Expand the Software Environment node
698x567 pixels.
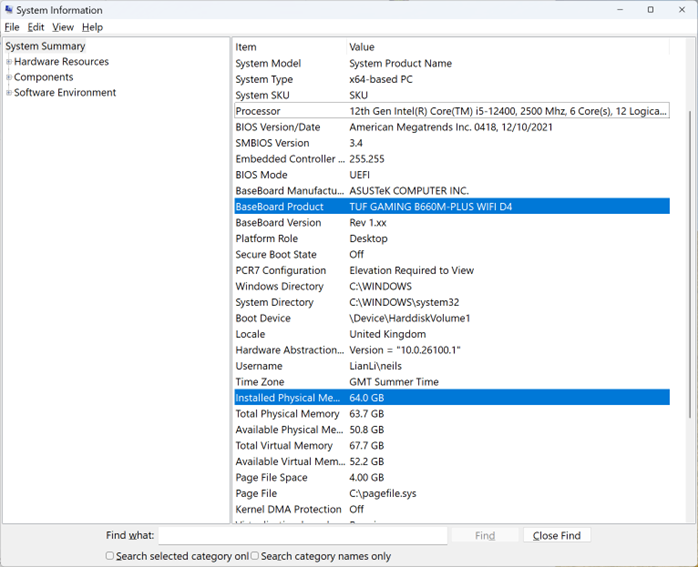(x=8, y=93)
